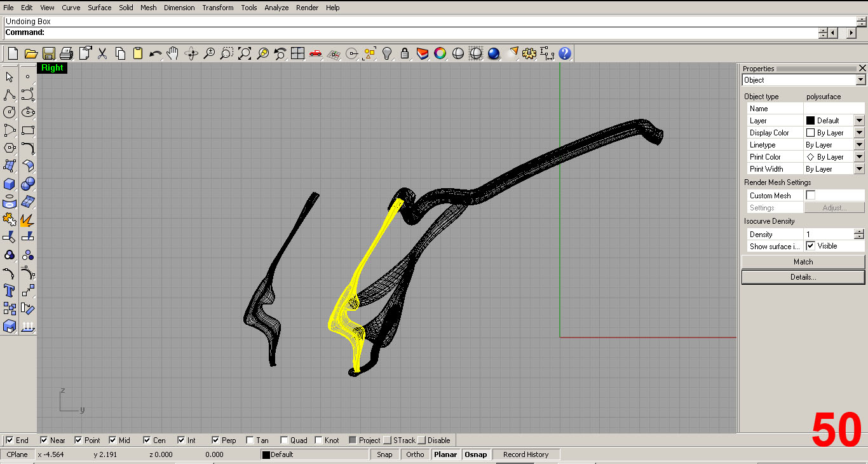Click the object Name field in Properties
The width and height of the screenshot is (868, 464).
pos(834,108)
